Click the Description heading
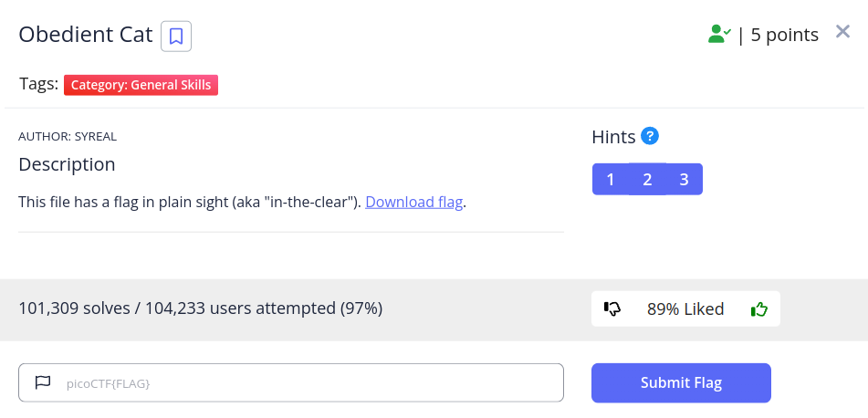This screenshot has height=418, width=868. point(67,164)
